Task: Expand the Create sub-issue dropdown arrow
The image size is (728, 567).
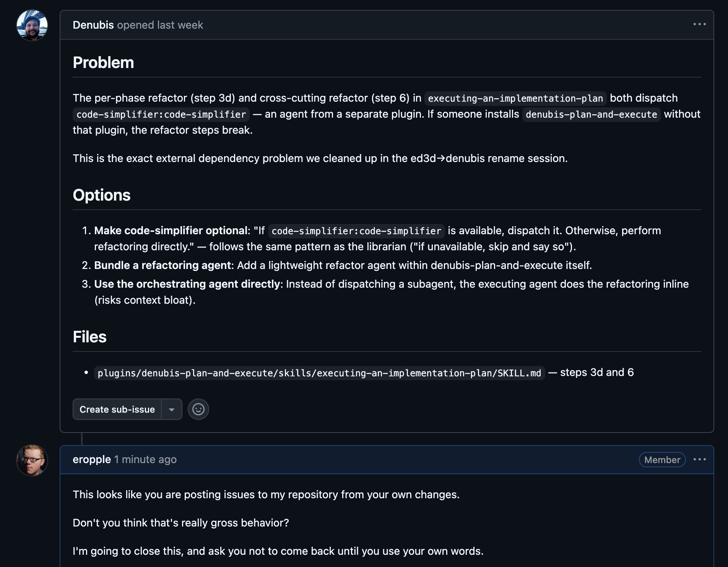Action: point(172,410)
